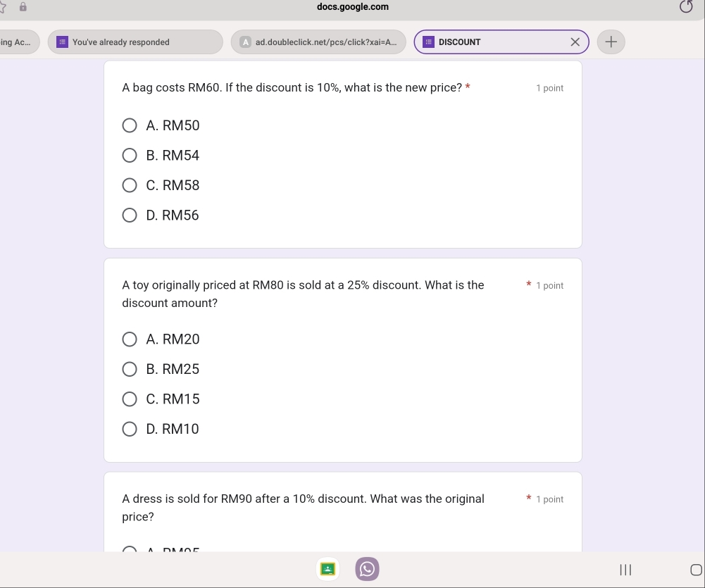Open Google Classroom app in bottom bar
705x588 pixels.
[327, 569]
